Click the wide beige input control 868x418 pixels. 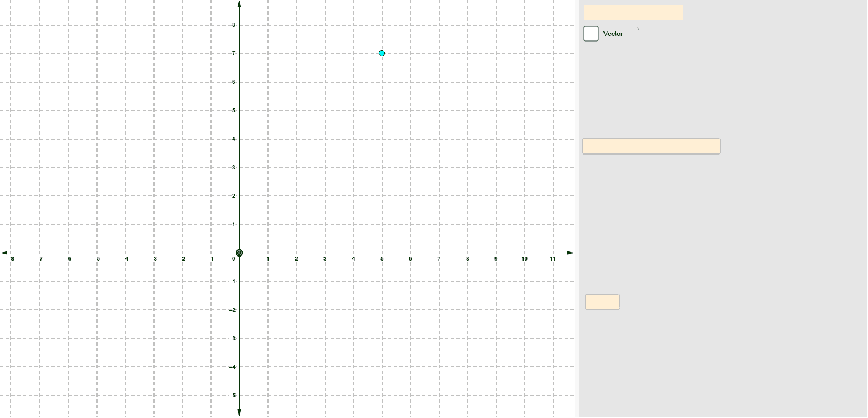click(x=651, y=146)
